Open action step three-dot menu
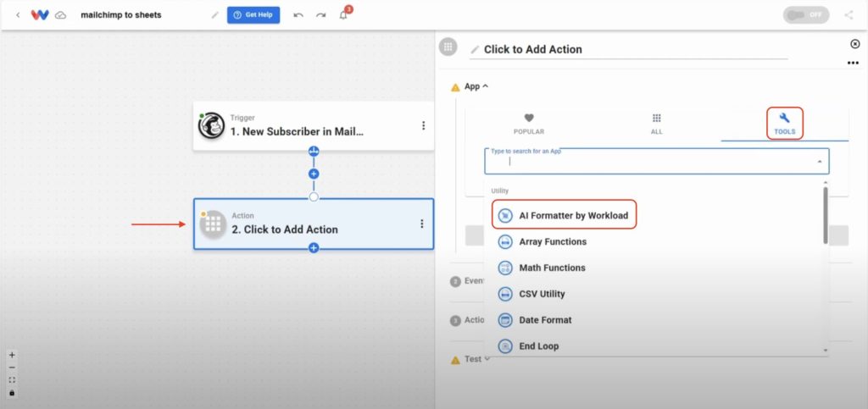The image size is (868, 409). tap(422, 224)
